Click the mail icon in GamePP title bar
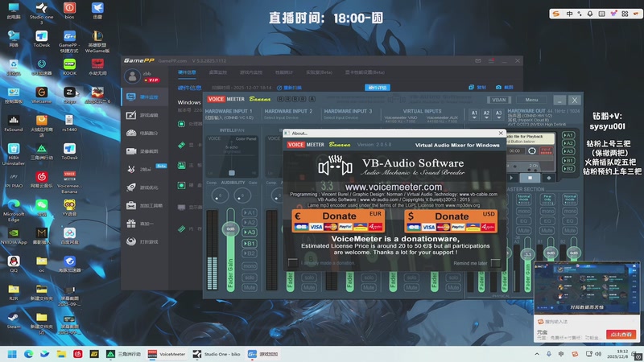The image size is (644, 362). pyautogui.click(x=478, y=61)
